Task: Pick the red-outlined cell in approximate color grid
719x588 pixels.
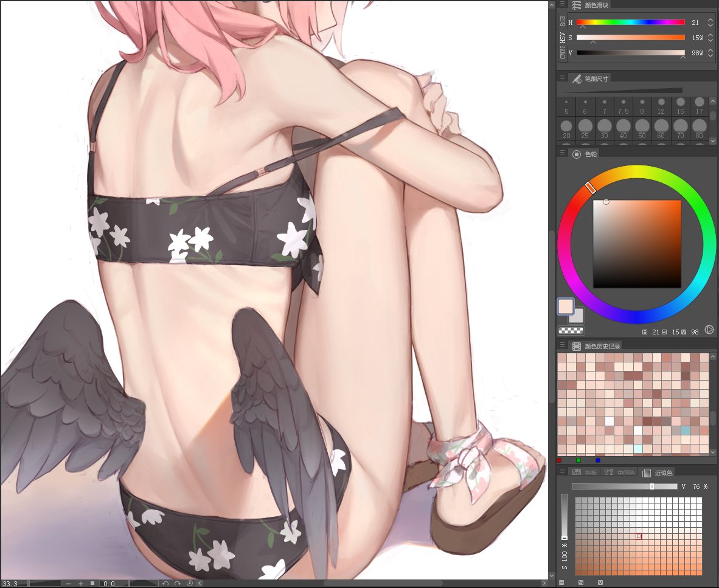Action: click(x=639, y=536)
